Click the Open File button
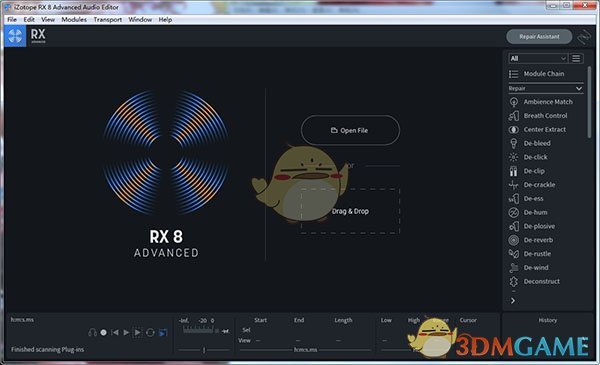Screen dimensions: 600x365 click(x=350, y=130)
